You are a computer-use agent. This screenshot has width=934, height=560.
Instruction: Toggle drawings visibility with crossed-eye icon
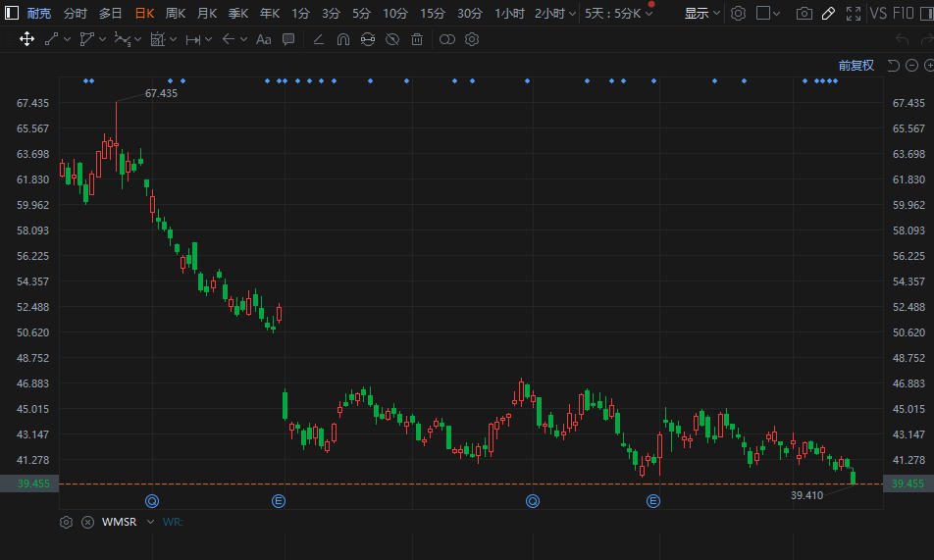pos(392,39)
